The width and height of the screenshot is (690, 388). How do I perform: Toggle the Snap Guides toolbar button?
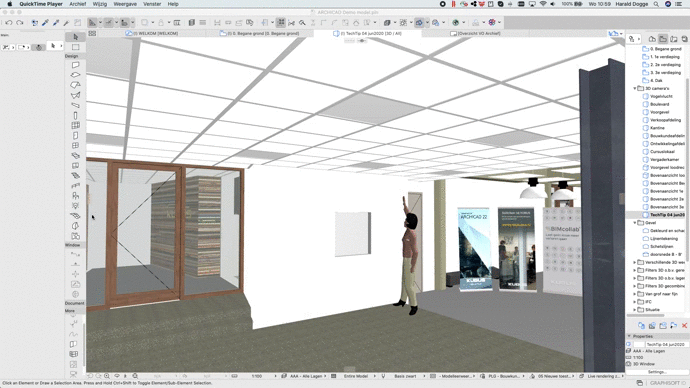point(108,22)
